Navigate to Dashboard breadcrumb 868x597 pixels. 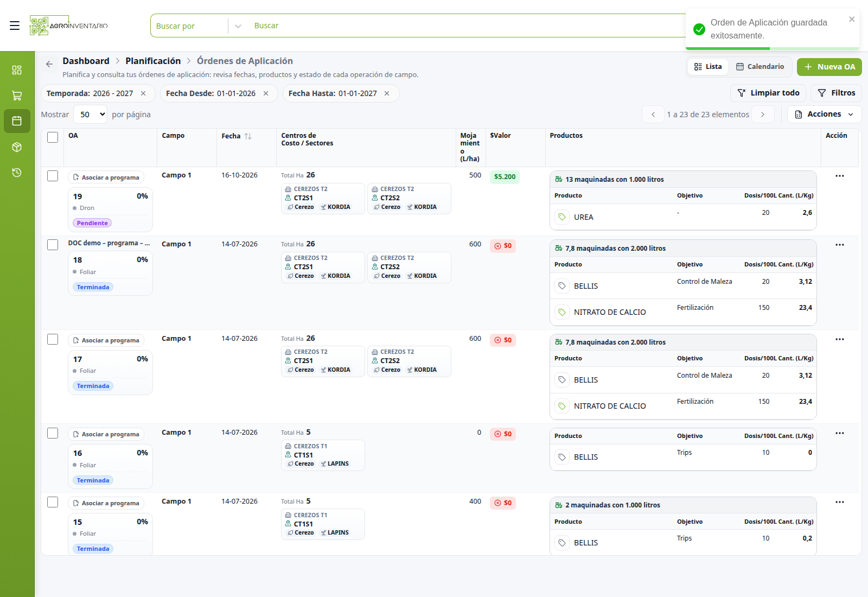(86, 61)
